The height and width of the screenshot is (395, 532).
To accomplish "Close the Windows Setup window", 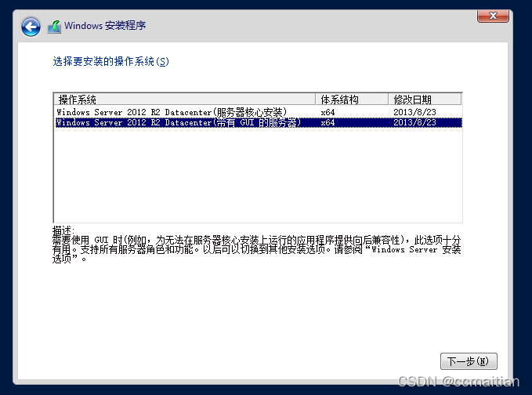I will [493, 16].
